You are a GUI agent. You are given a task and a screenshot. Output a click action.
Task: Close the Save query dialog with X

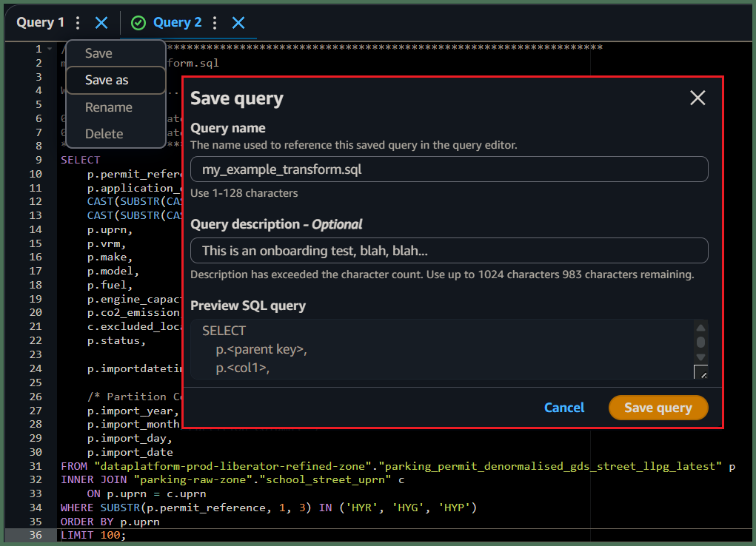coord(698,98)
